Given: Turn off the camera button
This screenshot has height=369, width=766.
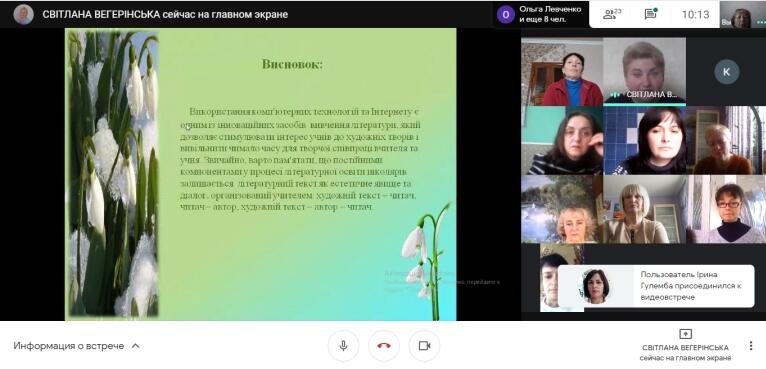Looking at the screenshot, I should pos(425,346).
